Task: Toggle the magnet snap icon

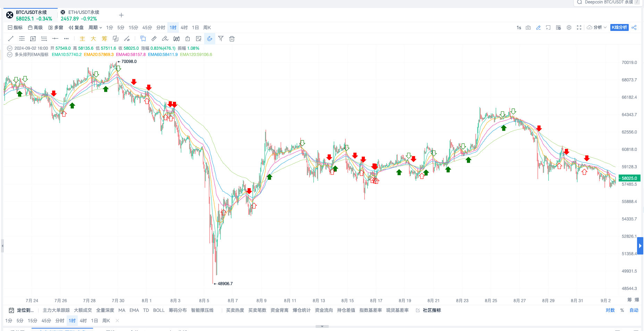Action: pyautogui.click(x=210, y=39)
